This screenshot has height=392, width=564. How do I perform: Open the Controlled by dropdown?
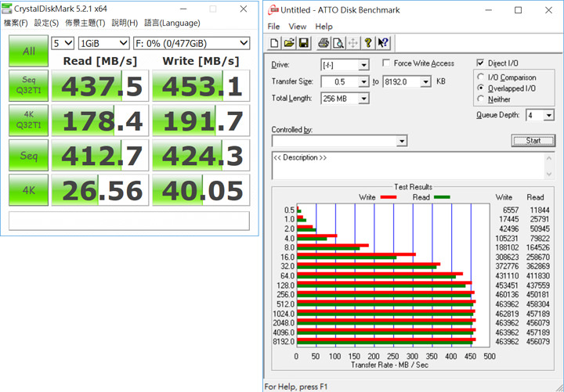pos(402,141)
